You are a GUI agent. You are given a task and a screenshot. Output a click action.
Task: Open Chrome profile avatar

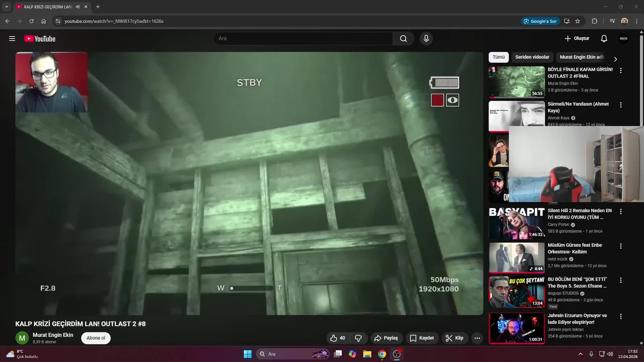coord(624,21)
